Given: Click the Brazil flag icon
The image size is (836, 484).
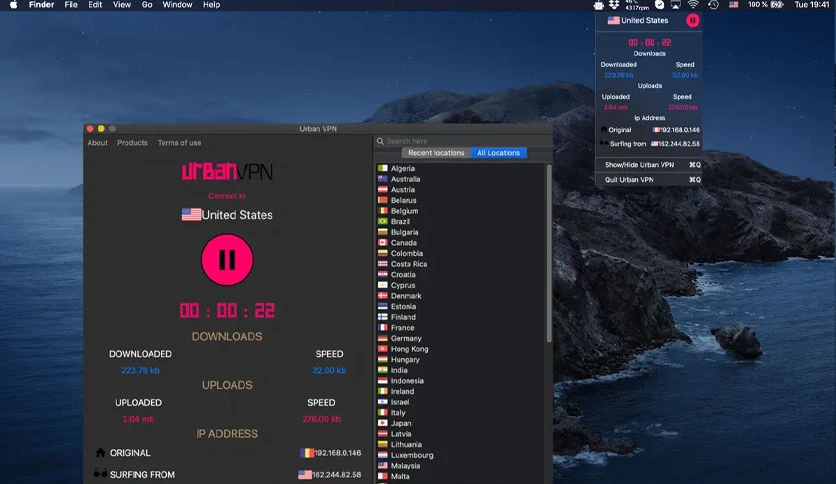Looking at the screenshot, I should pos(383,221).
